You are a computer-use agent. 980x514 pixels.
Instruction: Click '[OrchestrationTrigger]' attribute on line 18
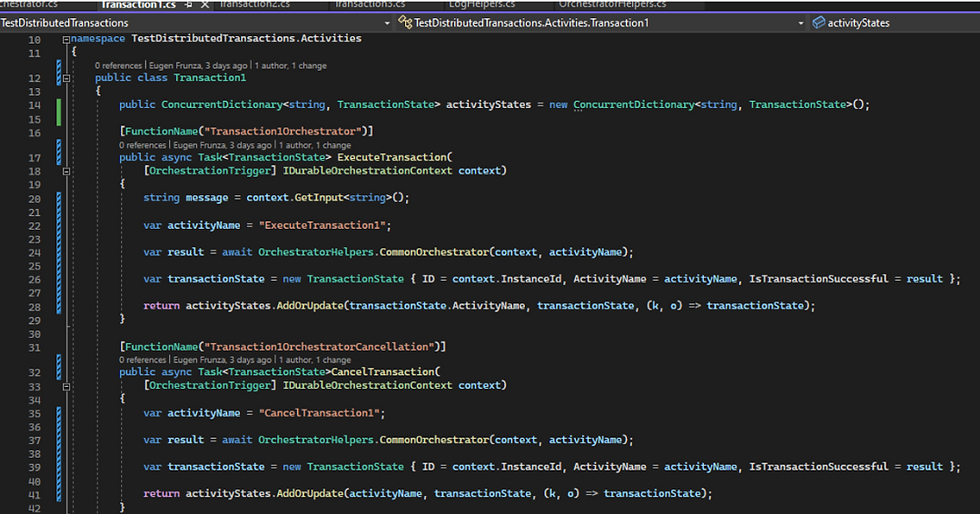tap(210, 171)
